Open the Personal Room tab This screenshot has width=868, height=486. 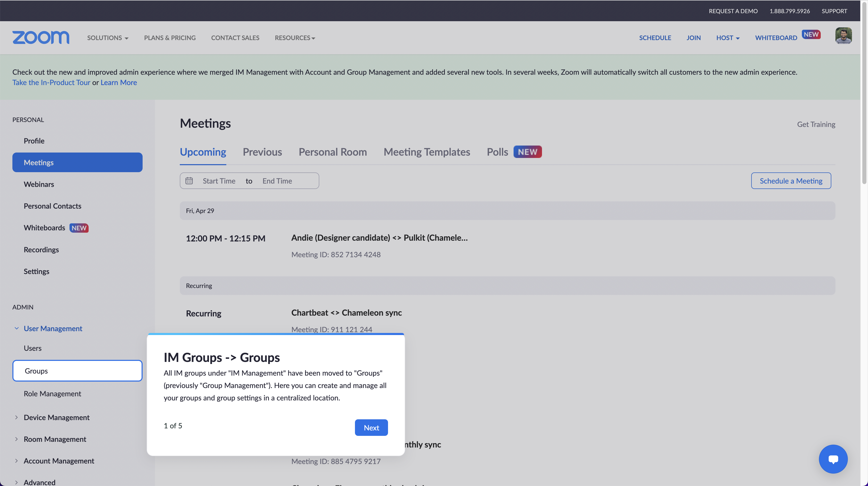tap(332, 152)
